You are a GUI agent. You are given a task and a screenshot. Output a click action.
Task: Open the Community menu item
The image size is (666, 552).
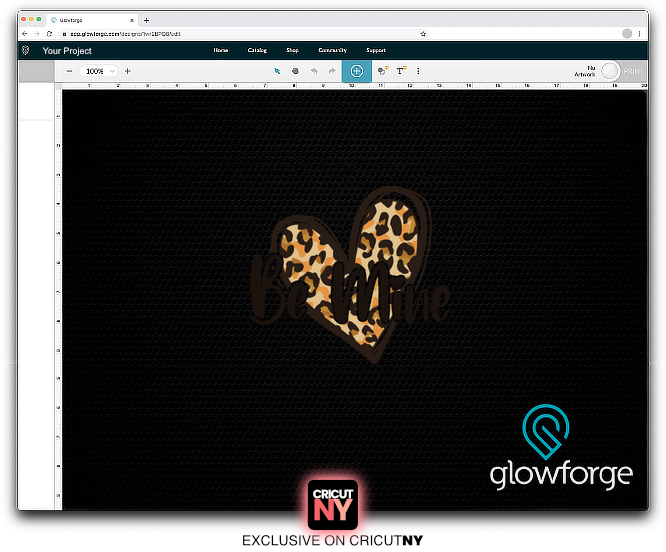[333, 51]
